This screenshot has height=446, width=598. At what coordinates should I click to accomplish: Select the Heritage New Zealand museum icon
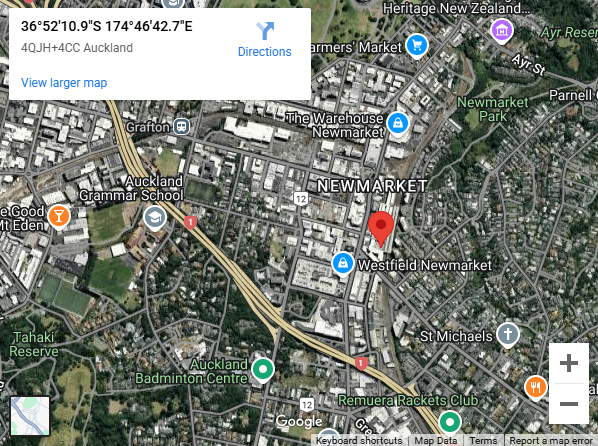tap(502, 31)
